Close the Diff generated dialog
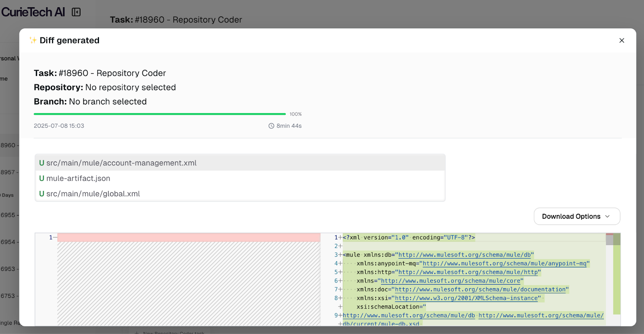This screenshot has height=334, width=644. tap(621, 41)
